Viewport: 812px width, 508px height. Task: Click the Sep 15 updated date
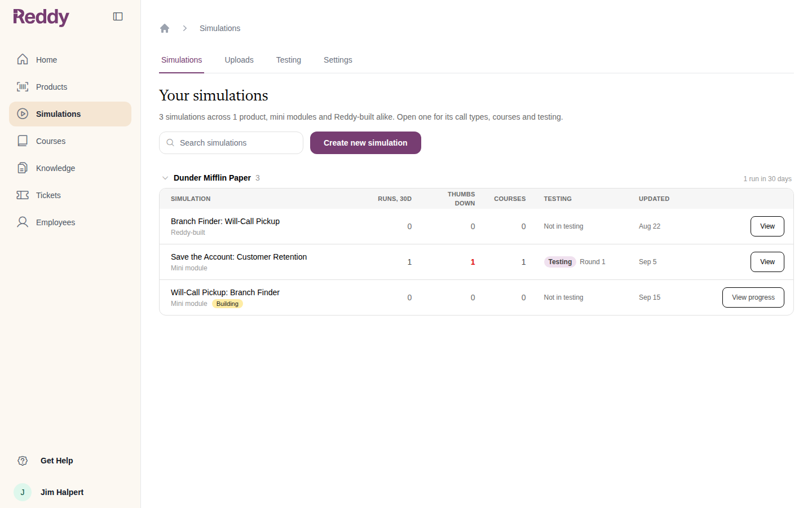click(x=650, y=297)
